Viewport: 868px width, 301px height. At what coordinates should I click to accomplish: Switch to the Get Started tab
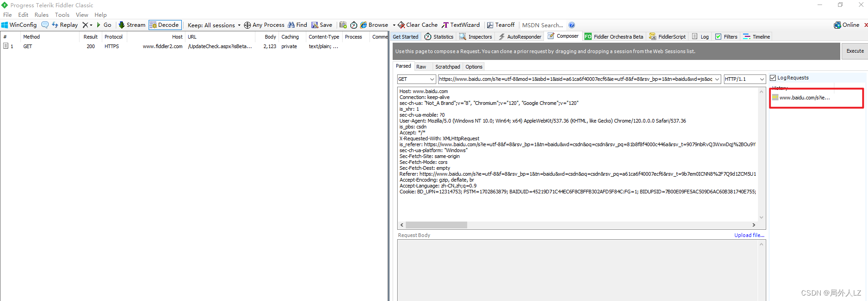(x=405, y=37)
